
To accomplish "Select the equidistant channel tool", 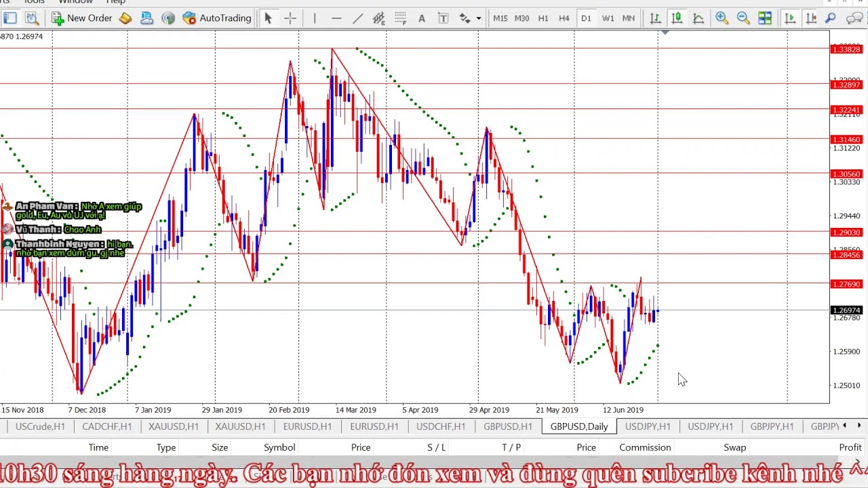I will pos(379,18).
